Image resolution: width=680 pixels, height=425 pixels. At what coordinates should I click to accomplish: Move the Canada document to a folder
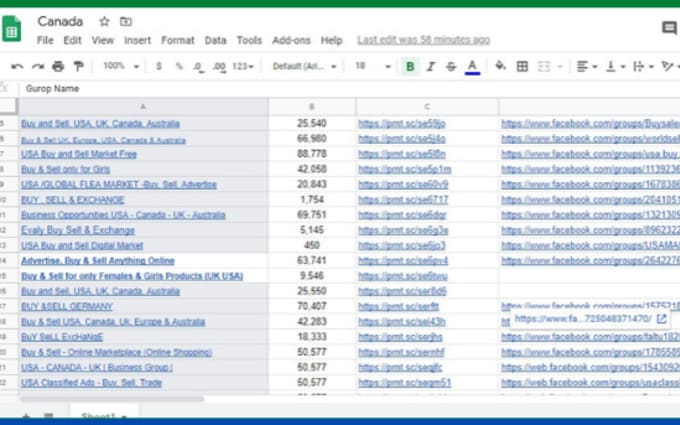[x=126, y=21]
